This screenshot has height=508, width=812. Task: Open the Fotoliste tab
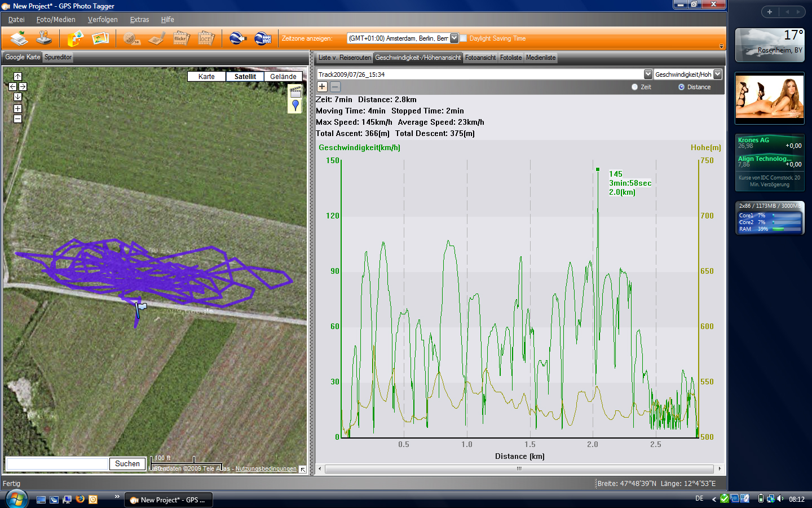coord(511,58)
